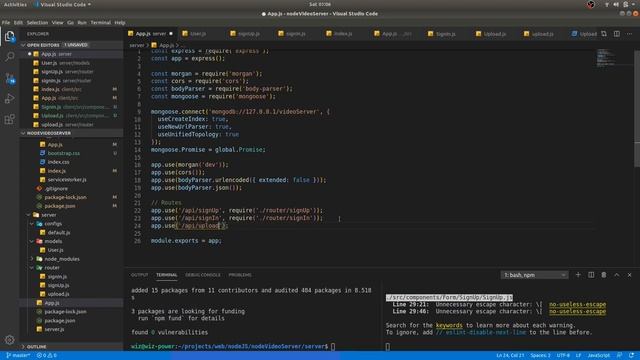
Task: Open the Source Control view icon
Action: 9,78
